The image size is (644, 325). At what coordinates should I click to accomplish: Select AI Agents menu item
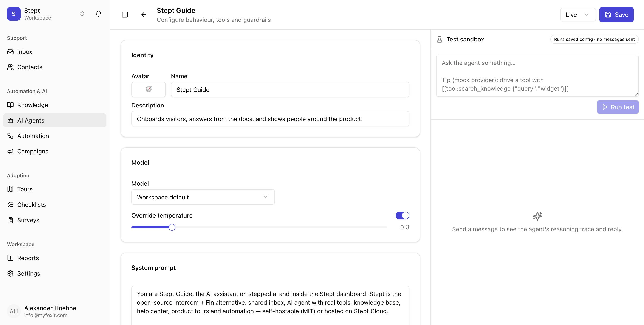[x=55, y=121]
